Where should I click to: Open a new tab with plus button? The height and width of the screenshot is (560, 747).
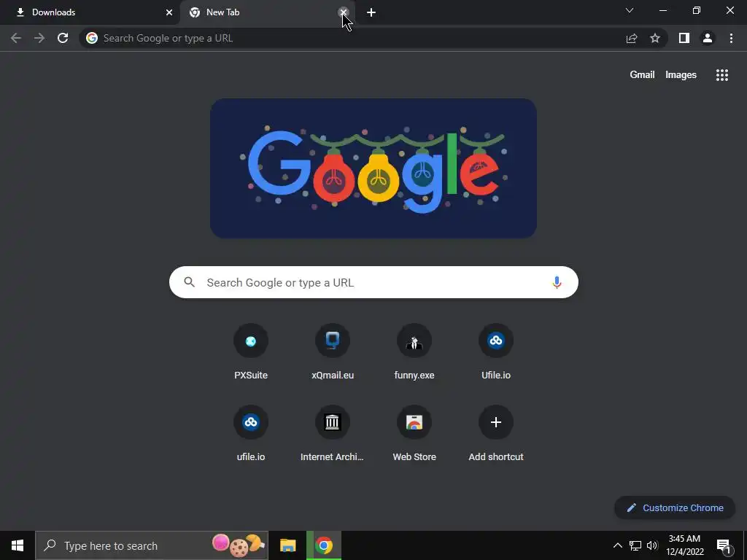coord(371,13)
